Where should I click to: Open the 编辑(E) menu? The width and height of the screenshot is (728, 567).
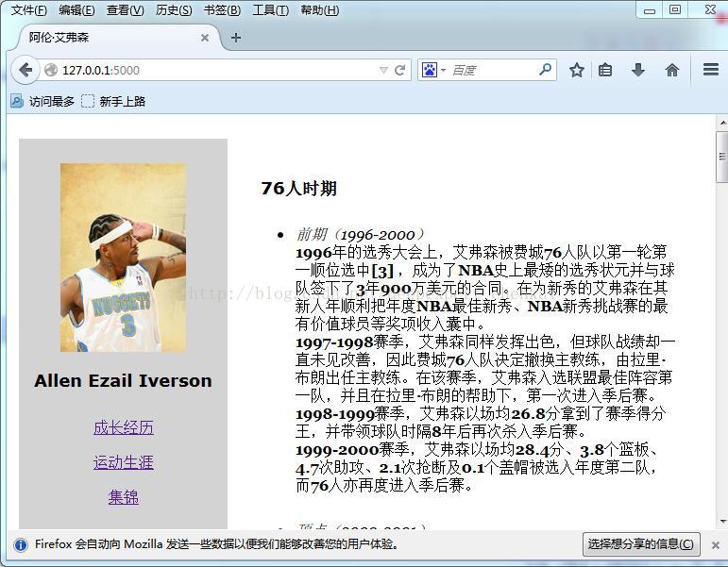(x=76, y=9)
